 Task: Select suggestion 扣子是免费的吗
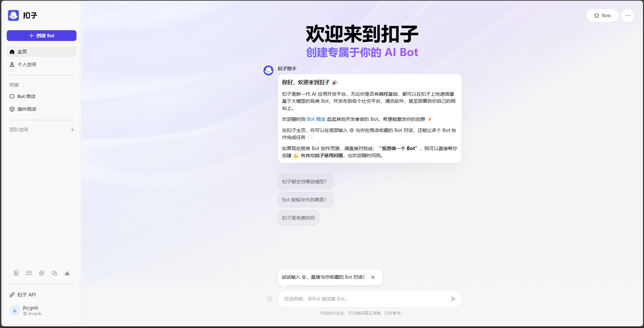pos(299,218)
